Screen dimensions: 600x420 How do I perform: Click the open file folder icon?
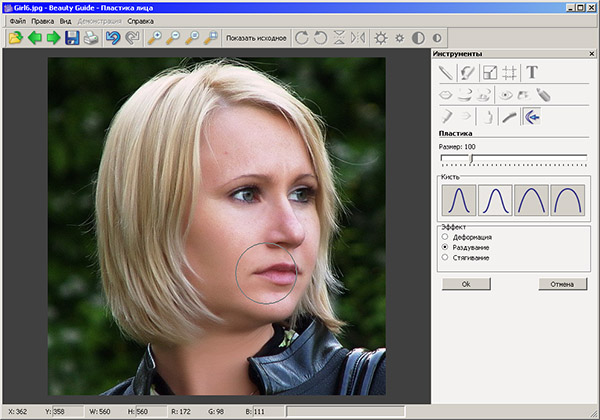15,39
